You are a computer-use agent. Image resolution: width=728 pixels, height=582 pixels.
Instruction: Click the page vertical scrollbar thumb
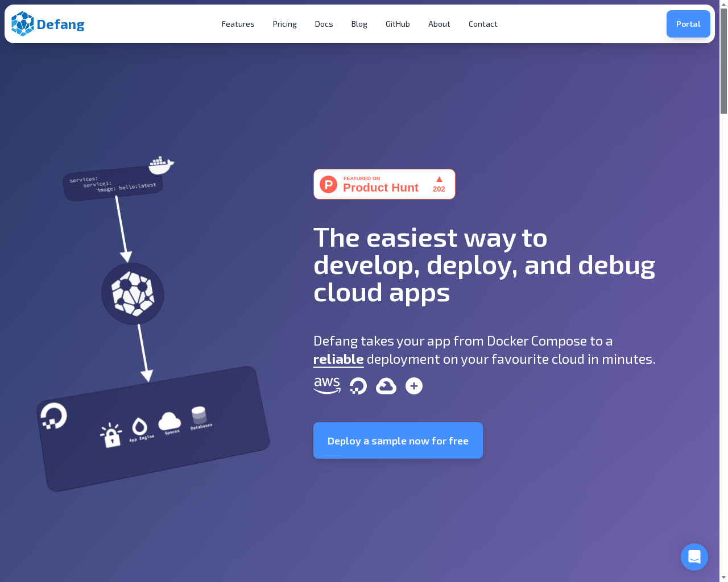point(723,61)
